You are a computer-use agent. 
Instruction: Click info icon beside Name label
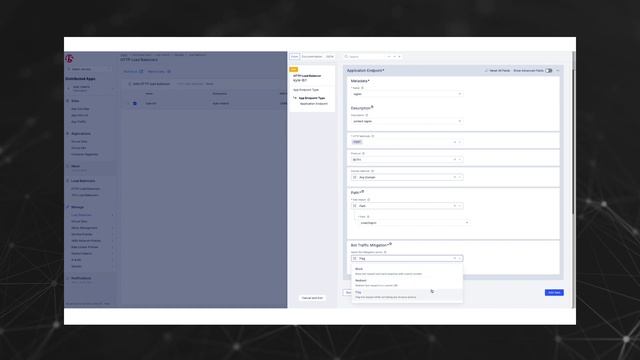click(x=362, y=88)
